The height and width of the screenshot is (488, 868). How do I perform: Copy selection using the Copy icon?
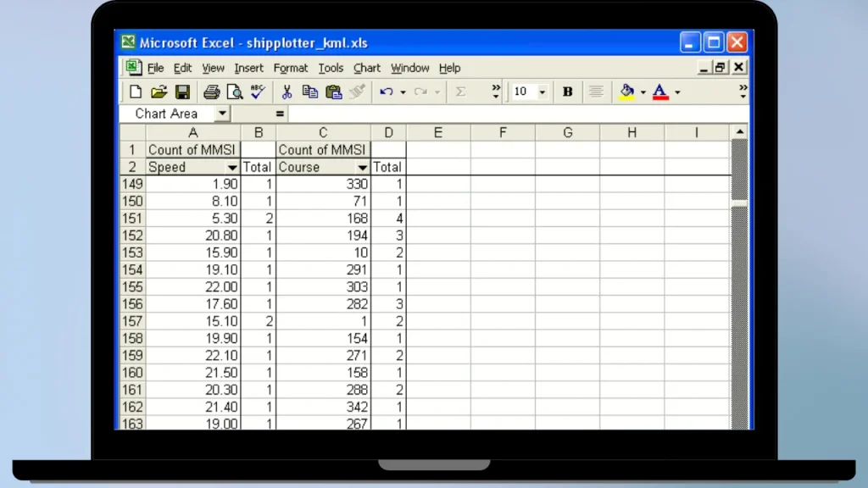click(310, 91)
